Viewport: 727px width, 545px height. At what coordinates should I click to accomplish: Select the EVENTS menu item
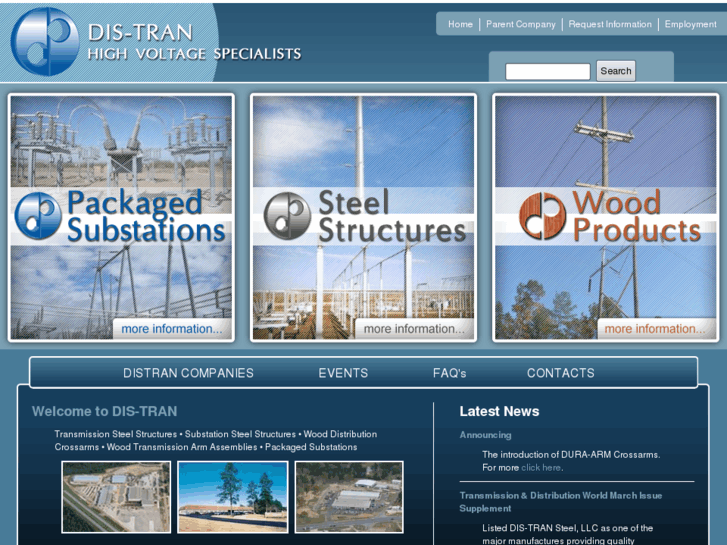pos(343,373)
